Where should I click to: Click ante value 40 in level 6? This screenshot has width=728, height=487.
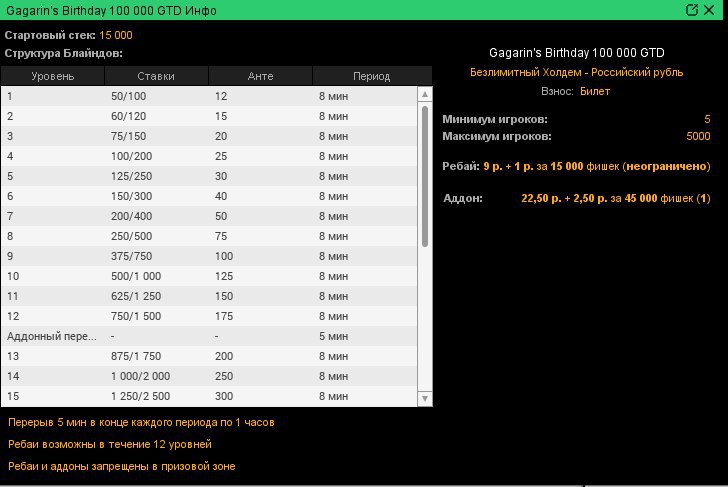(221, 196)
